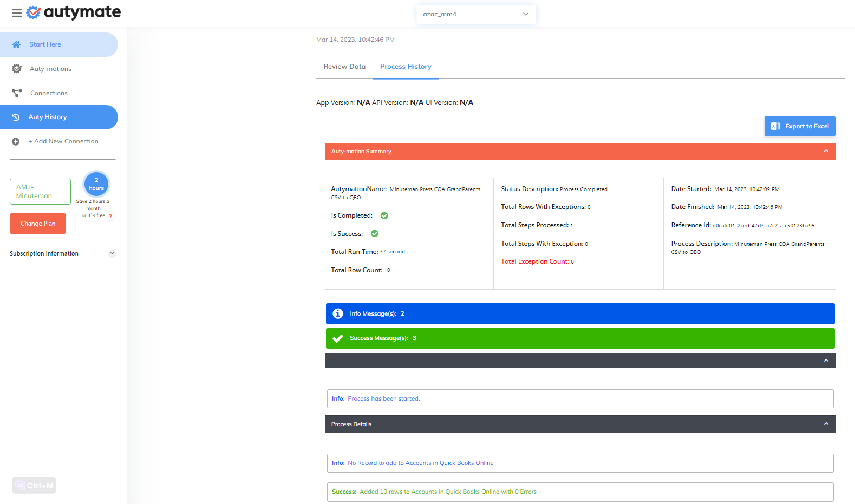
Task: Click the Total Steps Processed label
Action: [535, 225]
